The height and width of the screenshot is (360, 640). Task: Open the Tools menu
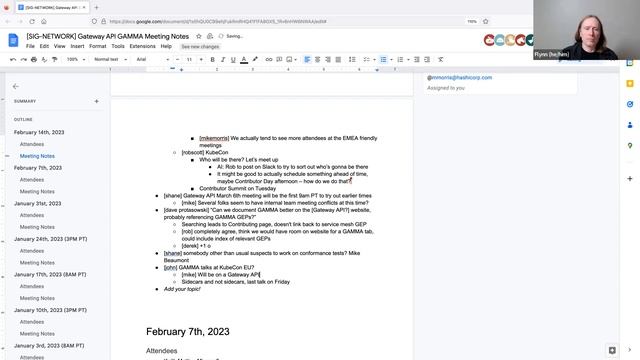point(118,47)
